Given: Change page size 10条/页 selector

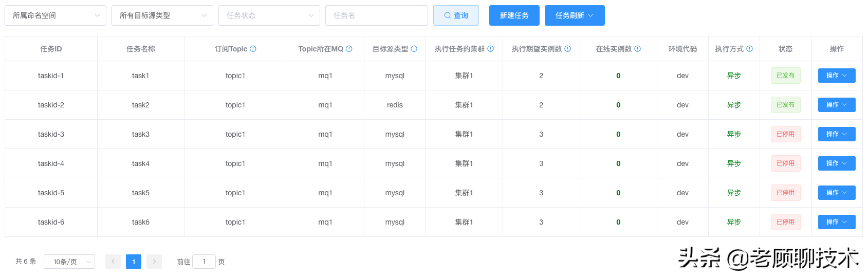Looking at the screenshot, I should 69,262.
